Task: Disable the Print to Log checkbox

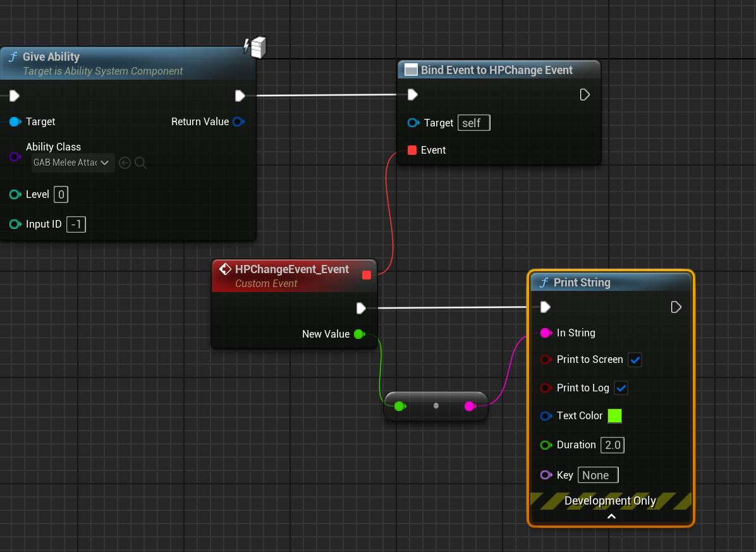Action: [621, 388]
